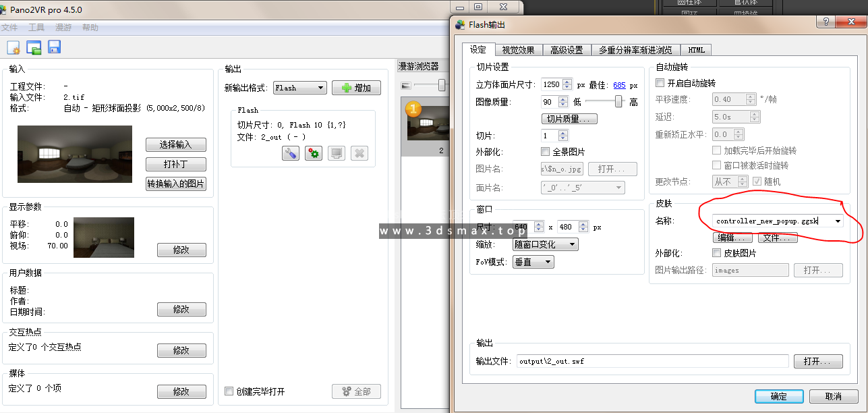868x413 pixels.
Task: Click the skin 编辑... button
Action: pyautogui.click(x=732, y=238)
